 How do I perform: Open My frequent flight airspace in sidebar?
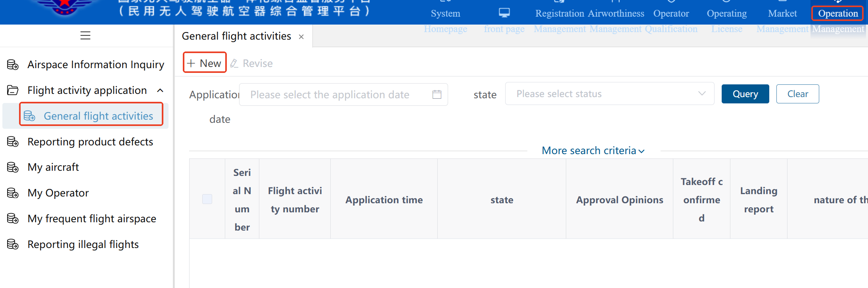(x=86, y=219)
